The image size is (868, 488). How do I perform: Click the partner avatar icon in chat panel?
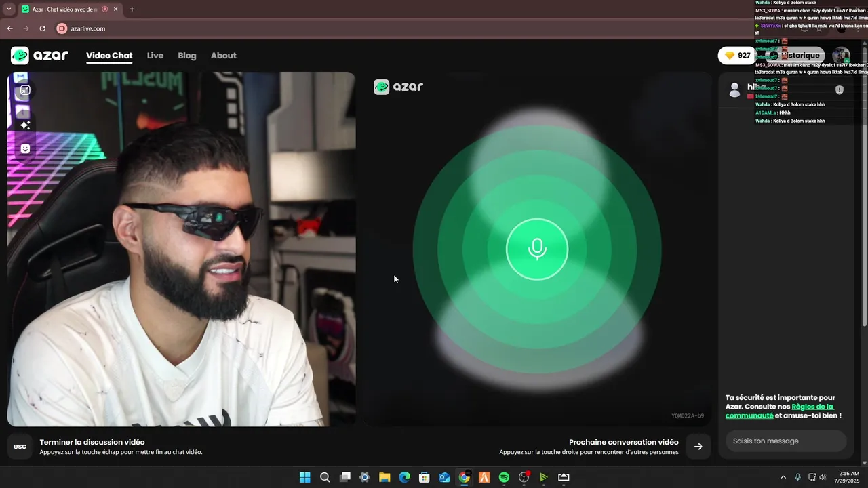tap(734, 90)
